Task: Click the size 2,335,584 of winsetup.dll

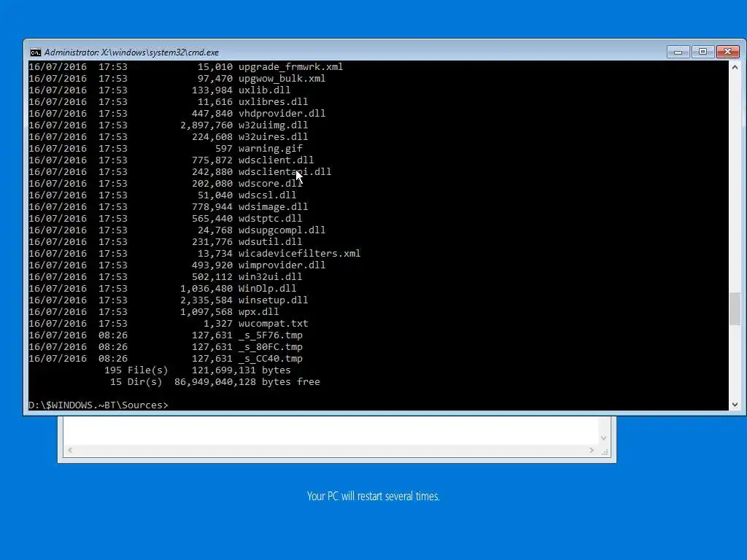Action: click(x=206, y=300)
